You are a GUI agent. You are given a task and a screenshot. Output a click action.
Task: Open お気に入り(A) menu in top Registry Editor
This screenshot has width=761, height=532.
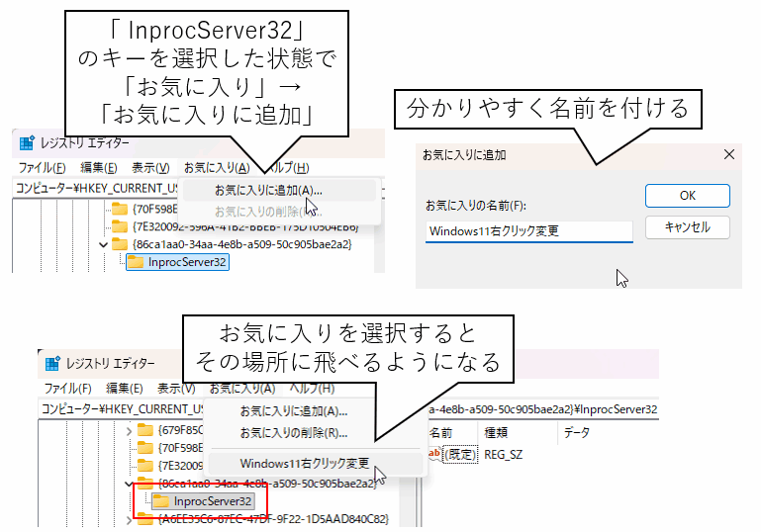tap(217, 168)
